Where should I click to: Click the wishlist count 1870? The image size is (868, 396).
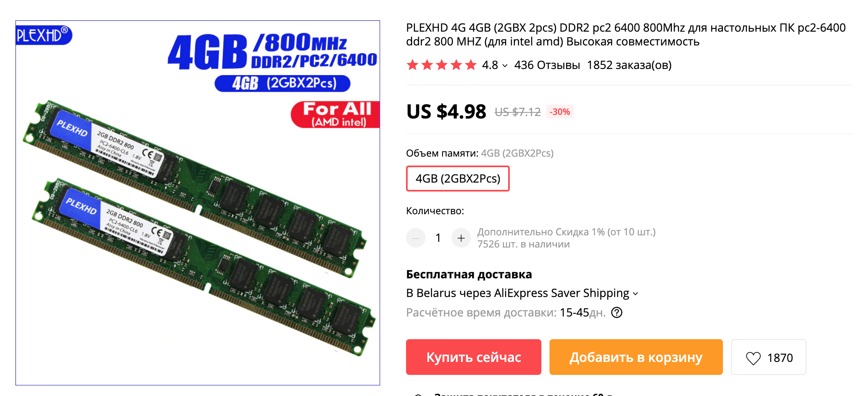coord(780,358)
